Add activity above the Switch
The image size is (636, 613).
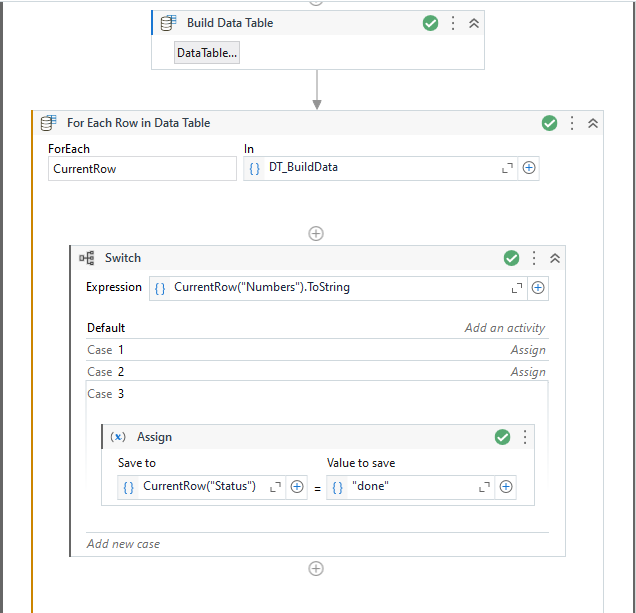(x=316, y=234)
